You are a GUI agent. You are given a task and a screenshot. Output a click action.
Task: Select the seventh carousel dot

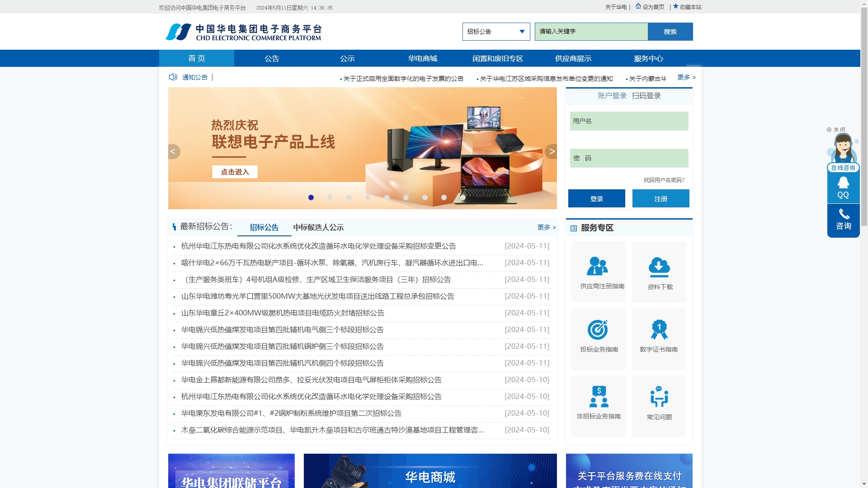425,197
